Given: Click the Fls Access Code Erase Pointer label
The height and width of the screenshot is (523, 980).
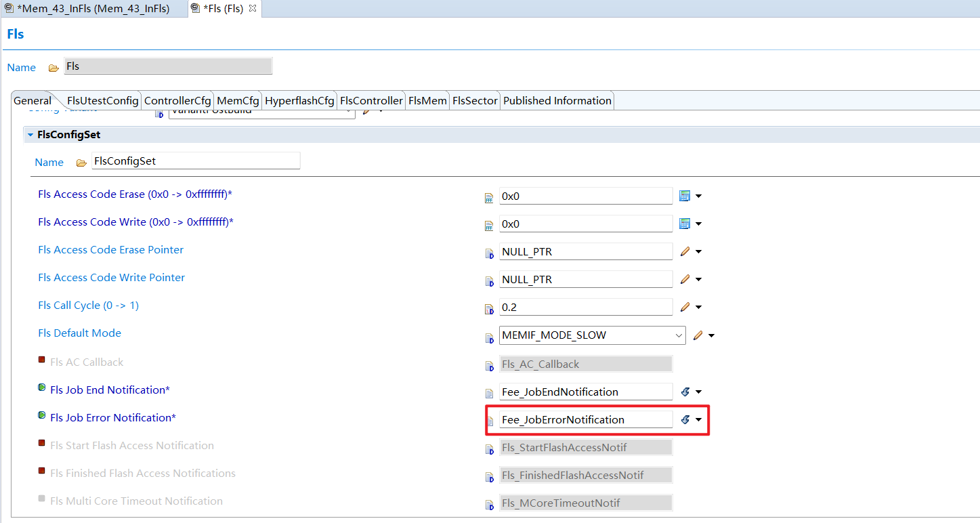Looking at the screenshot, I should click(110, 250).
